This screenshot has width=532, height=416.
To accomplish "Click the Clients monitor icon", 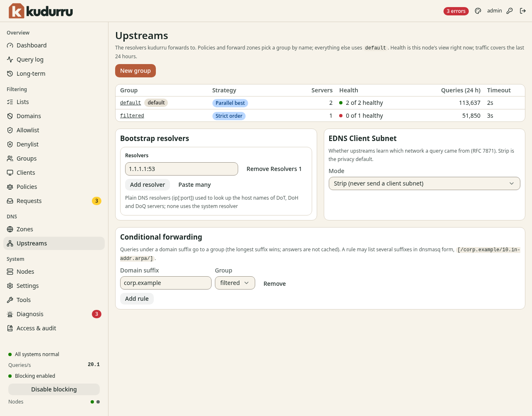I will click(10, 173).
